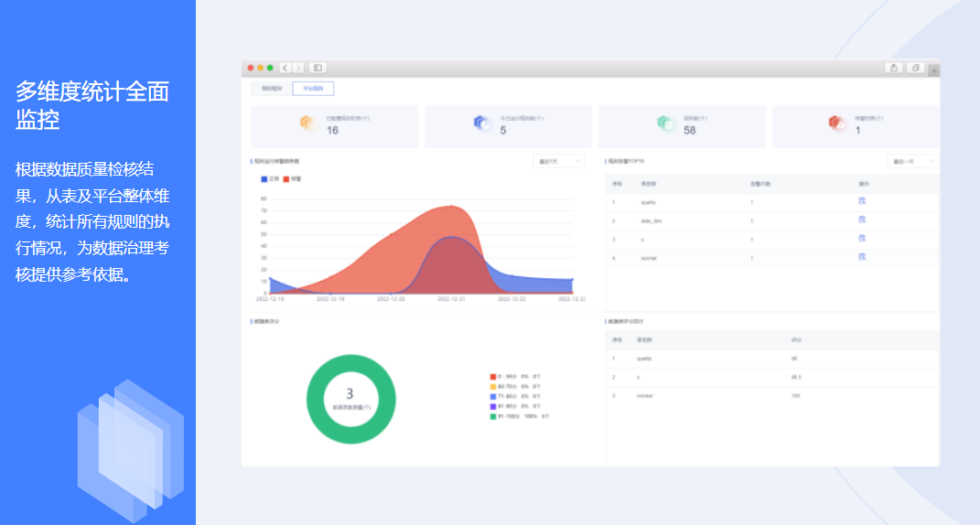Click quality row in score ranking table
Image resolution: width=980 pixels, height=525 pixels.
[x=772, y=359]
